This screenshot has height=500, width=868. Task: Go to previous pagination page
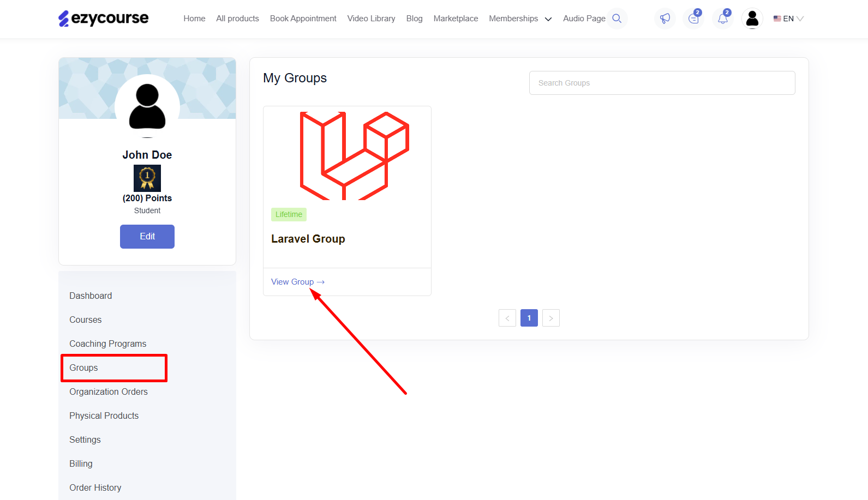[507, 318]
